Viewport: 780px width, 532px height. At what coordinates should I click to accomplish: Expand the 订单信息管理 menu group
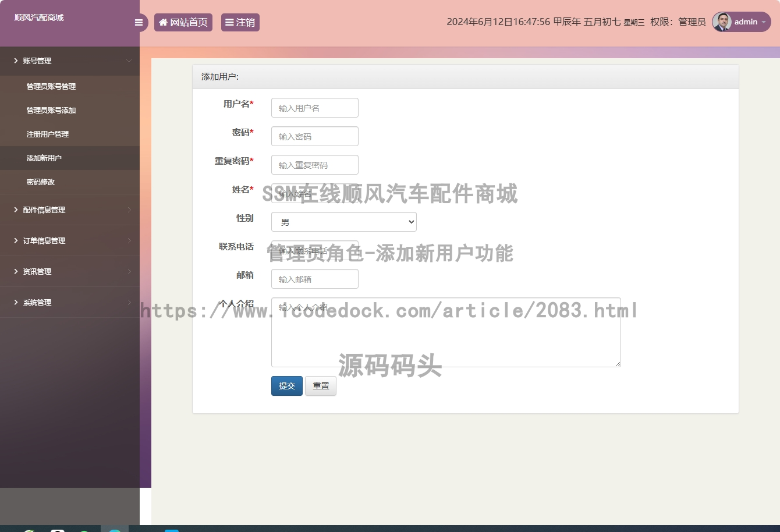click(70, 240)
